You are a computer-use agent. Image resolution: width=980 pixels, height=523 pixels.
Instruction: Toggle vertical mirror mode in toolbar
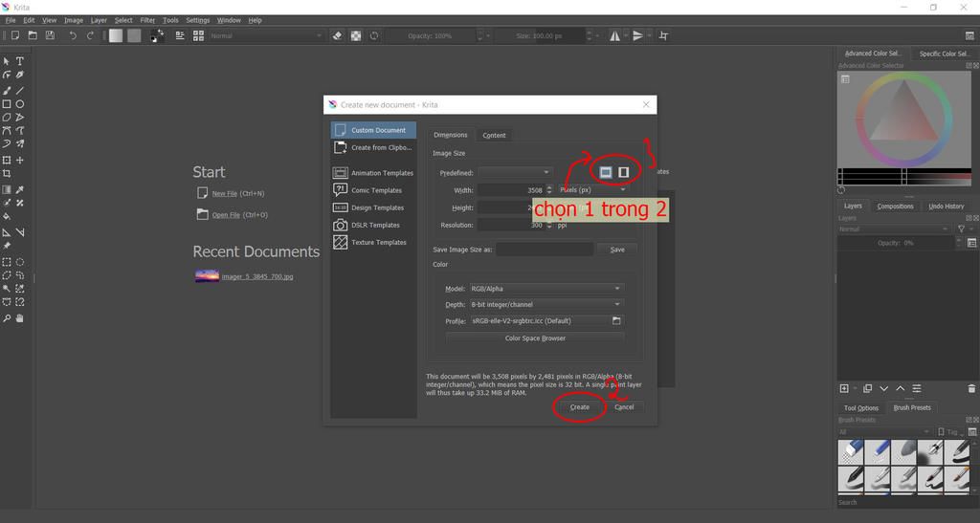(x=637, y=35)
